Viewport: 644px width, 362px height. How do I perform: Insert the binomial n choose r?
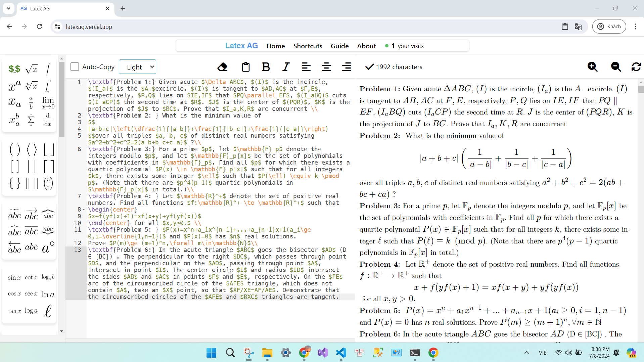pos(49,183)
